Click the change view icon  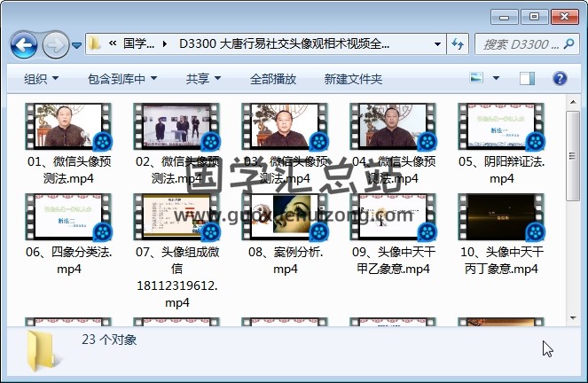[x=476, y=78]
